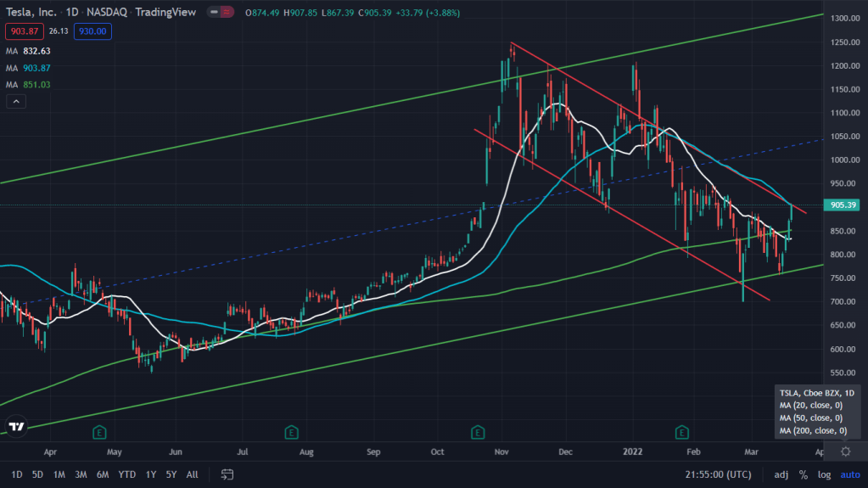Switch to the 6M time range
The image size is (868, 488).
[x=102, y=474]
